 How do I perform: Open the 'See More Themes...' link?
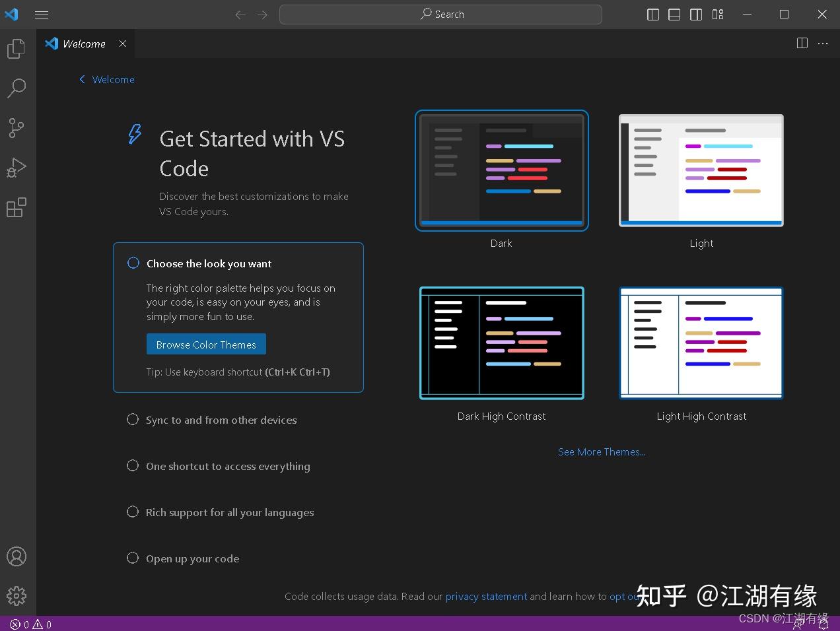click(x=602, y=451)
